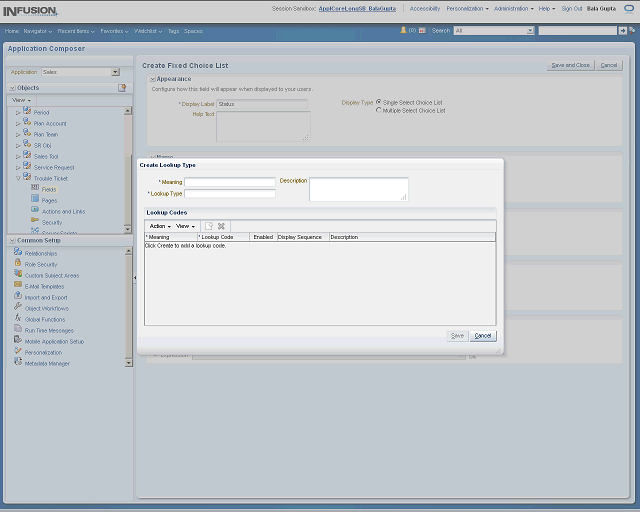Click the Save and Close button

point(570,65)
